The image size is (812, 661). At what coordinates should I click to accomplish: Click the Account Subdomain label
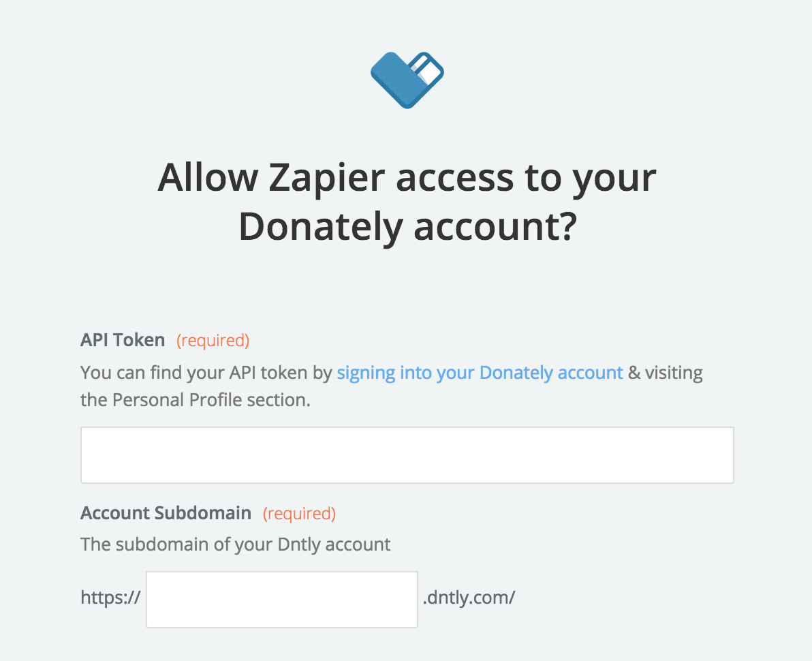click(x=166, y=513)
